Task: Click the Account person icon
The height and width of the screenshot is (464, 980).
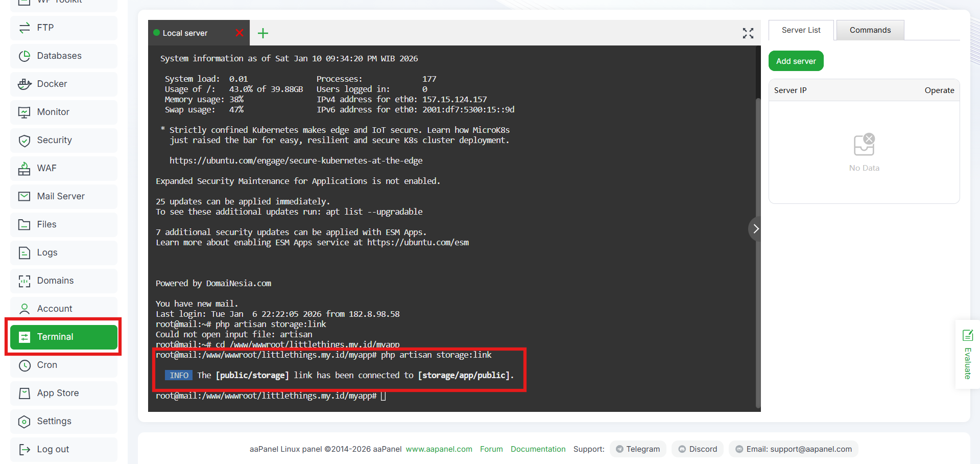Action: coord(24,309)
